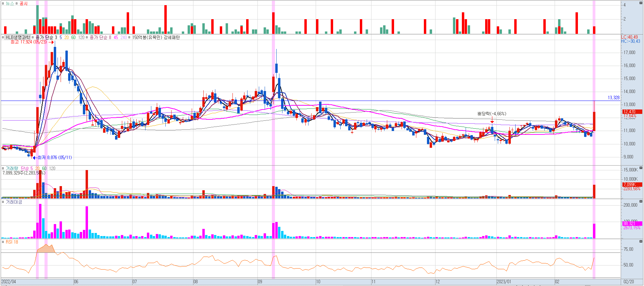Click the square marker beside 뉴스 legend
Viewport: 644px width, 286px height.
(x=3, y=3)
